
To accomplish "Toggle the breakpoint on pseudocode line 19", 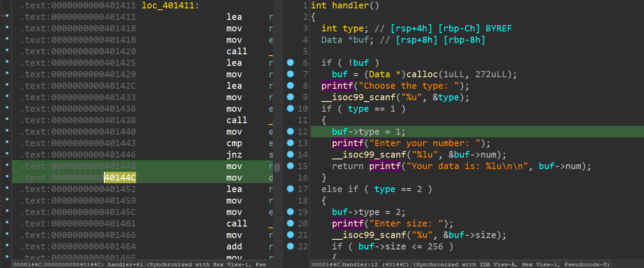I will pos(290,212).
